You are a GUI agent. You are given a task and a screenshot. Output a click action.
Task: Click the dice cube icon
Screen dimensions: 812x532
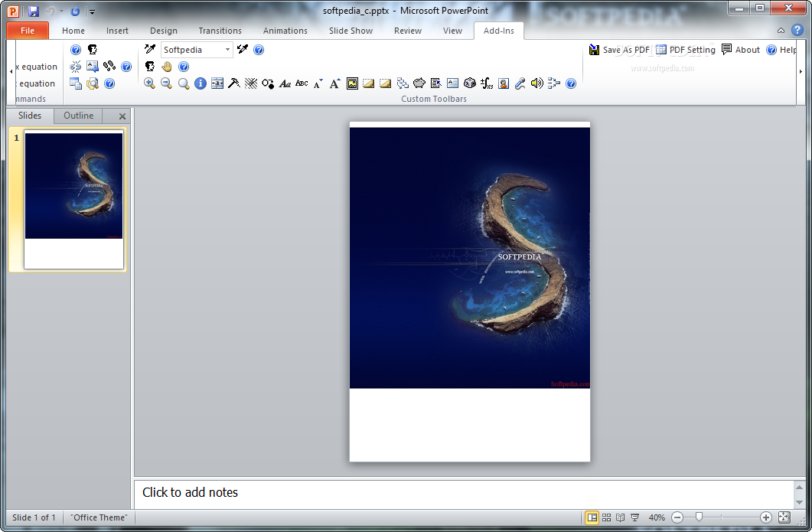[470, 83]
